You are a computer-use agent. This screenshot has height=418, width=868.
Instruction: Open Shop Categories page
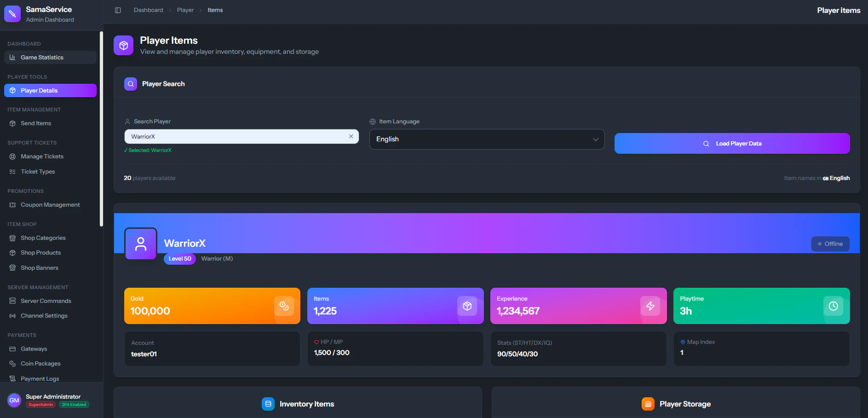[50, 238]
